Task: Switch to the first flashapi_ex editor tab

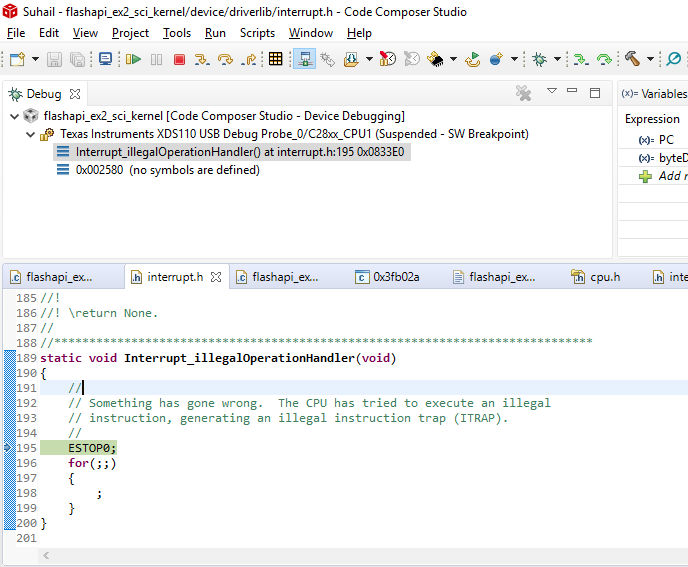Action: 59,277
